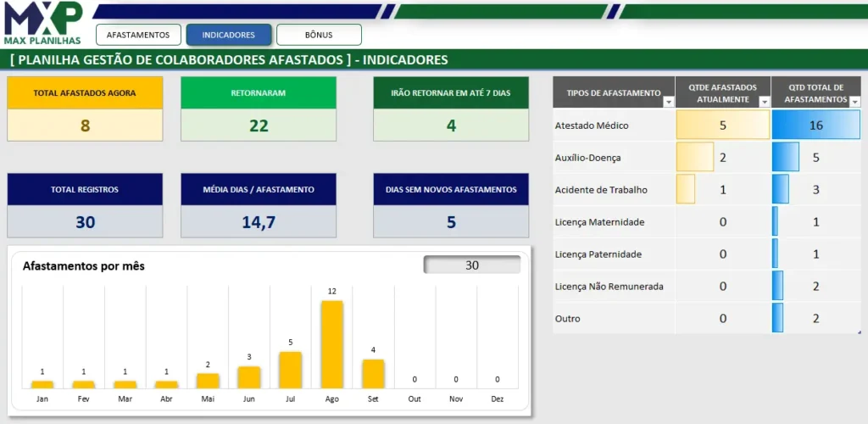Select Média Dias / Afastamento header
This screenshot has width=868, height=424.
(259, 189)
